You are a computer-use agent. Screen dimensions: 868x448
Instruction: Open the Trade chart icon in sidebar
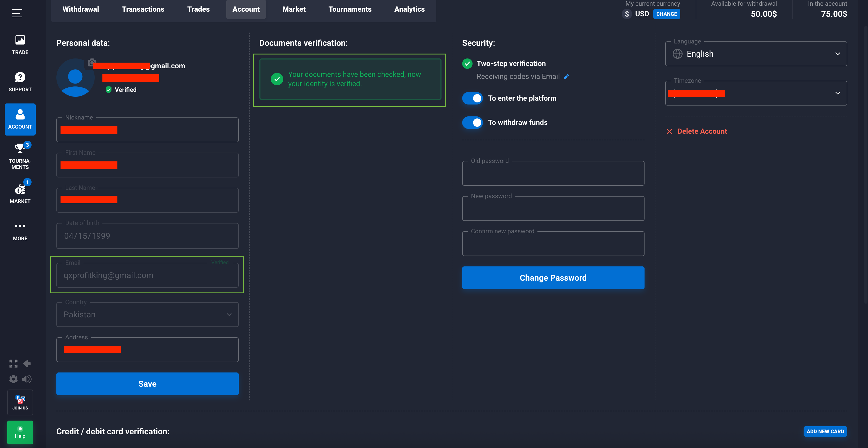coord(20,40)
